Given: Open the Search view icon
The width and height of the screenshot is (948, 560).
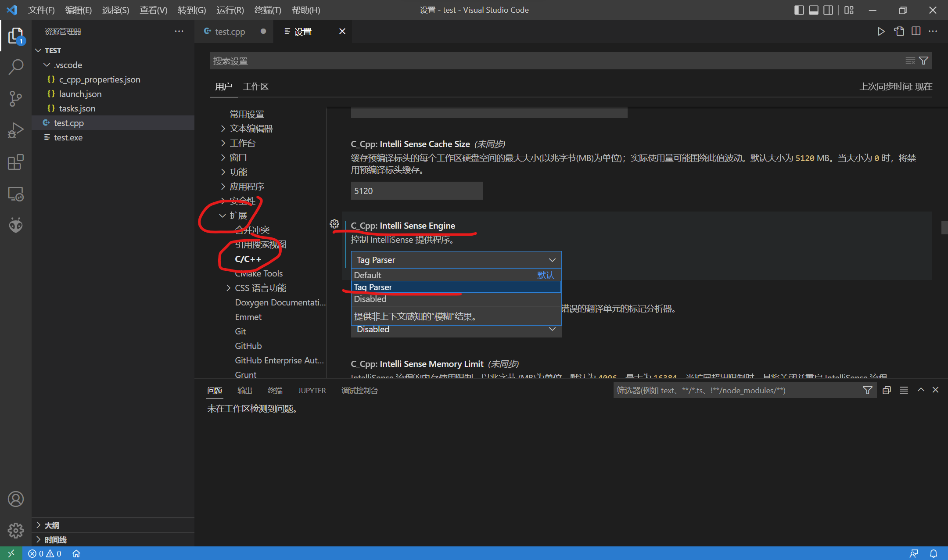Looking at the screenshot, I should [16, 67].
